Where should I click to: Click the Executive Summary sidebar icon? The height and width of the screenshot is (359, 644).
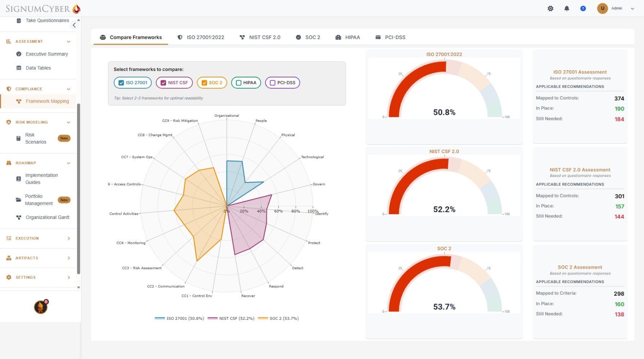coord(19,54)
